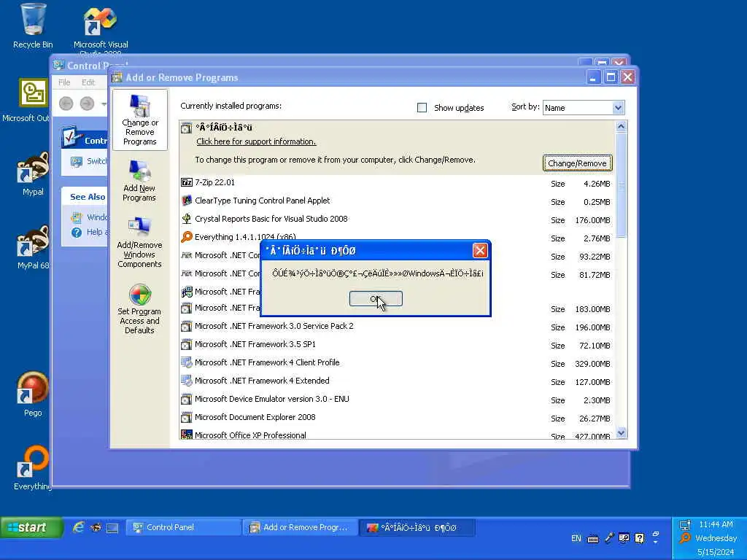The height and width of the screenshot is (560, 747).
Task: Open Help link under See Also
Action: tap(89, 232)
